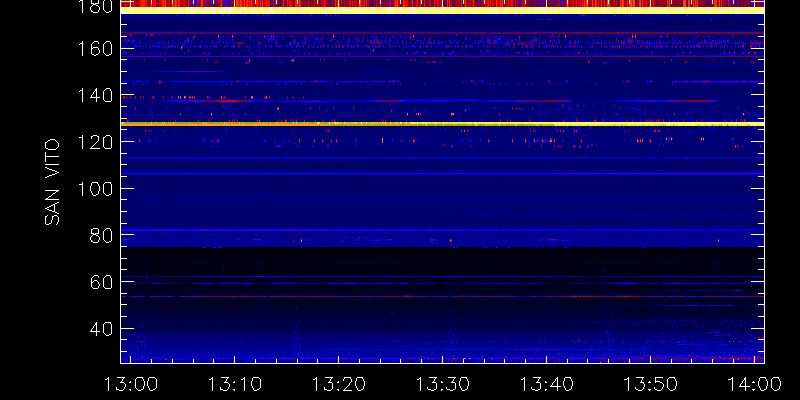Click the 13:30 time axis label

point(443,384)
